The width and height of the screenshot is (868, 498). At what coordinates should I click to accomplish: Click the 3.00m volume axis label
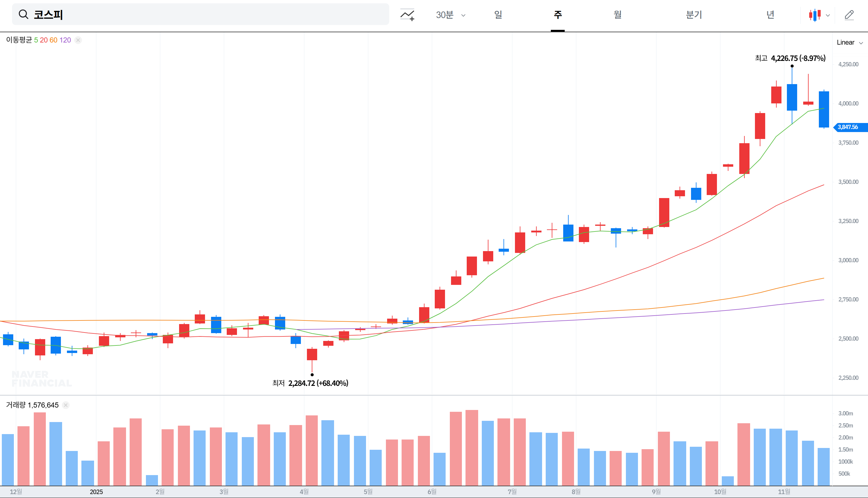(x=845, y=414)
